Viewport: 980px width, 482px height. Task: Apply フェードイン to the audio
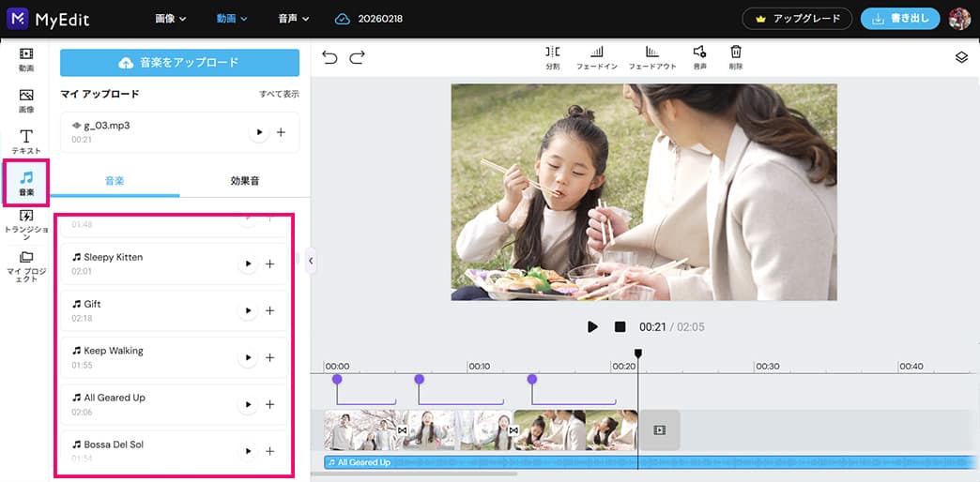click(x=597, y=57)
